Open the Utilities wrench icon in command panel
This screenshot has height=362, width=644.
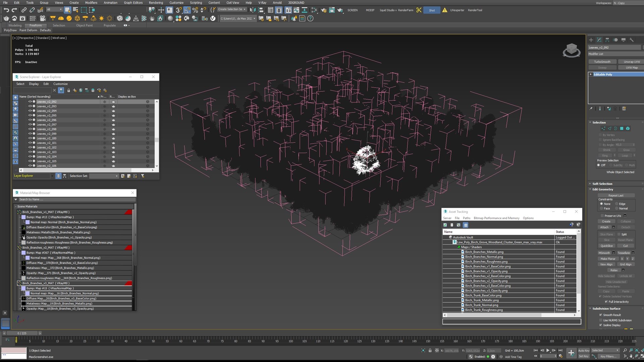coord(632,40)
